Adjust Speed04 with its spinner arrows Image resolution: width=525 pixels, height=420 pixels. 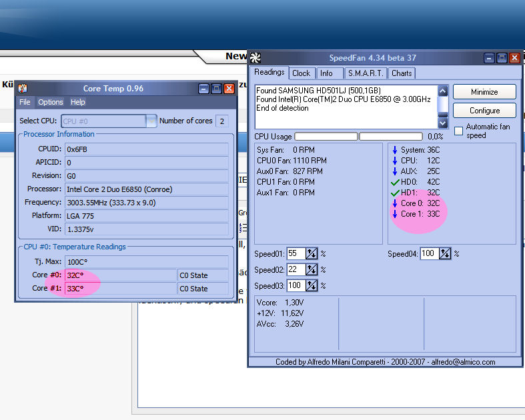pos(445,254)
